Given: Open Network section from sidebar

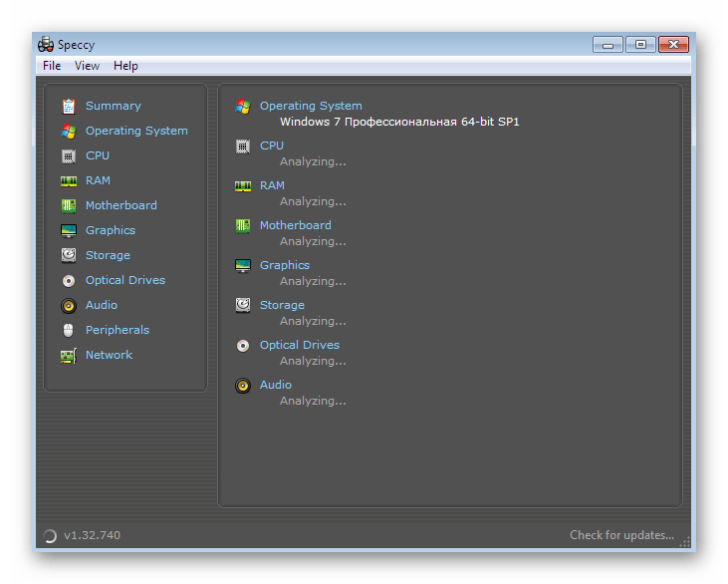Looking at the screenshot, I should click(110, 355).
